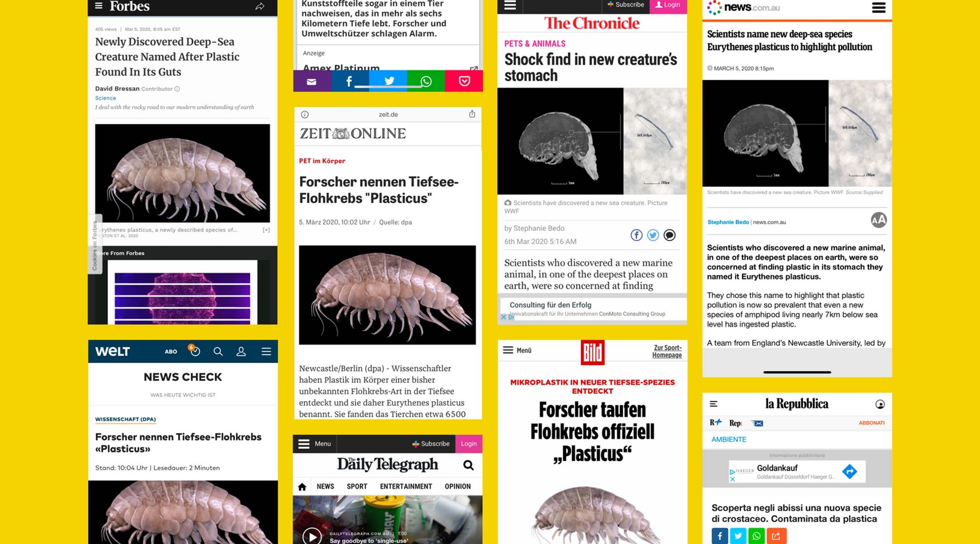980x544 pixels.
Task: Click Subscribe on Daily Telegraph
Action: pos(431,444)
